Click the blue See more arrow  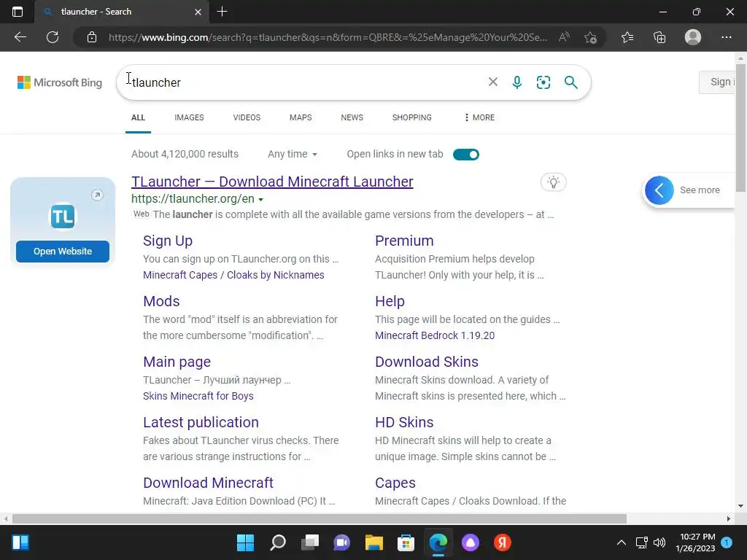[659, 190]
